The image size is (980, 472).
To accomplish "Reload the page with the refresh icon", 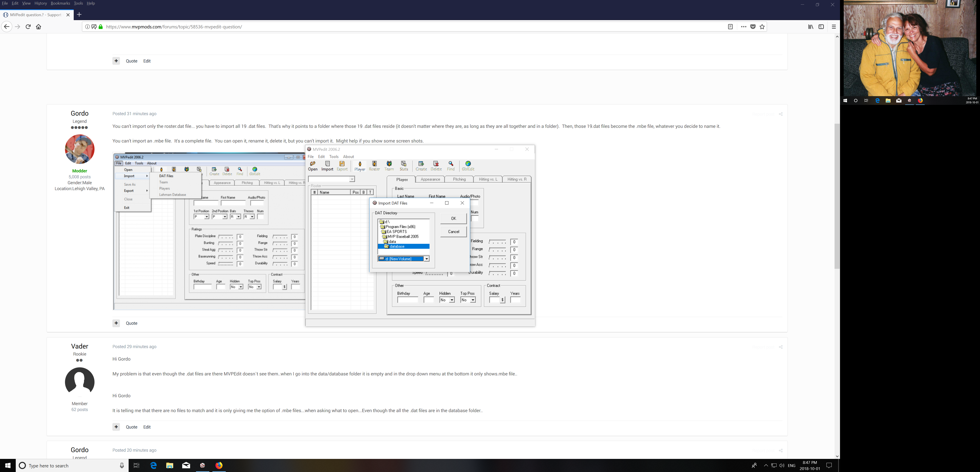I will (28, 27).
